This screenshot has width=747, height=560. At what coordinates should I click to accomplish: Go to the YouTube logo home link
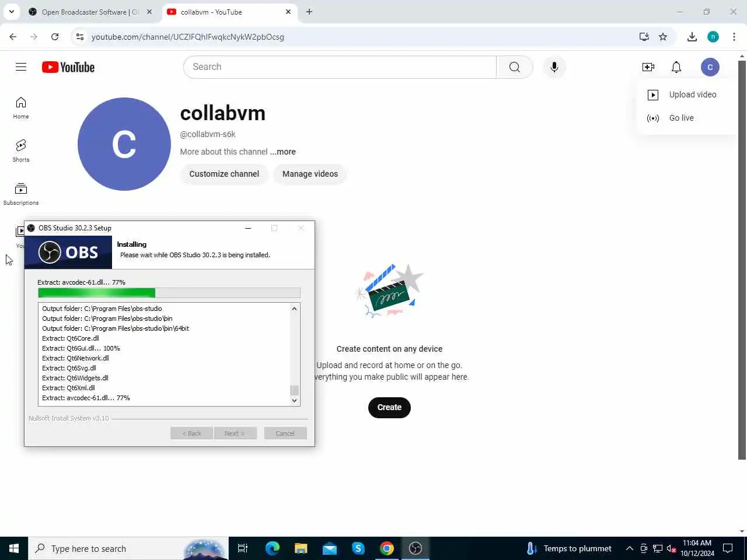point(68,67)
